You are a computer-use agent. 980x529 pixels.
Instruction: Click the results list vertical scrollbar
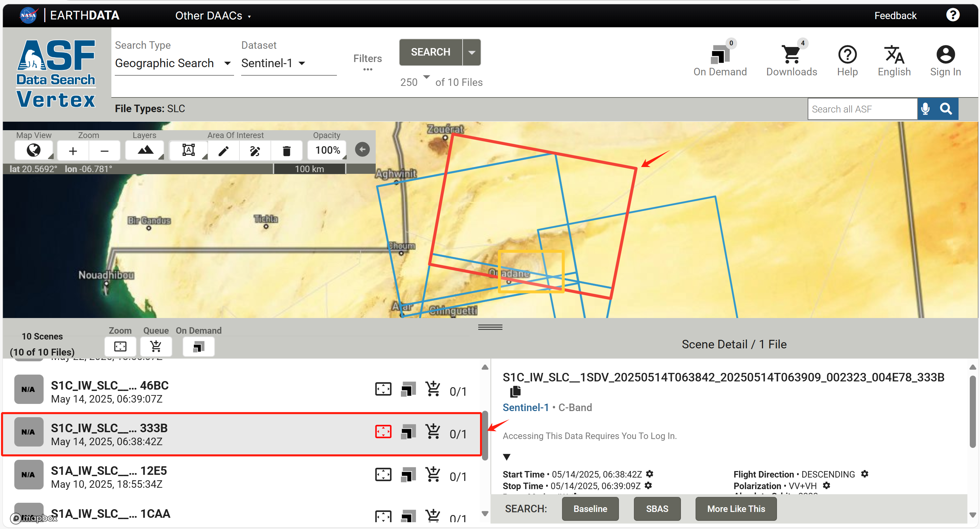[x=485, y=436]
